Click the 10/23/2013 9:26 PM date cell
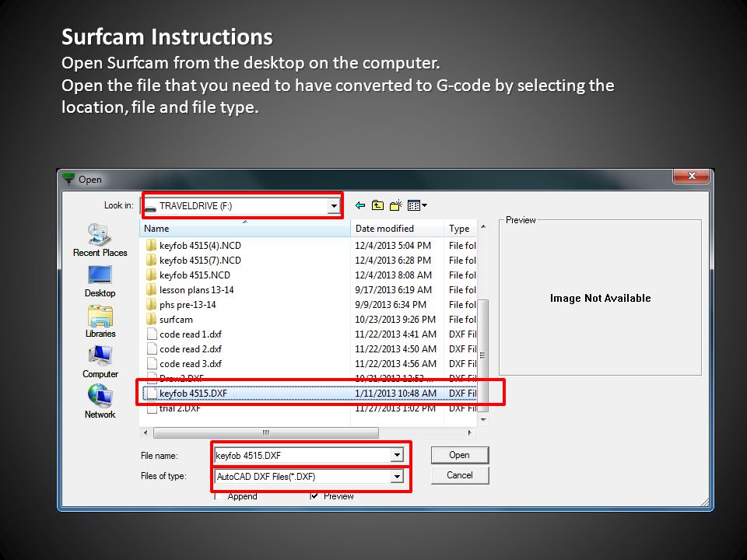Viewport: 747px width, 560px height. pyautogui.click(x=395, y=320)
